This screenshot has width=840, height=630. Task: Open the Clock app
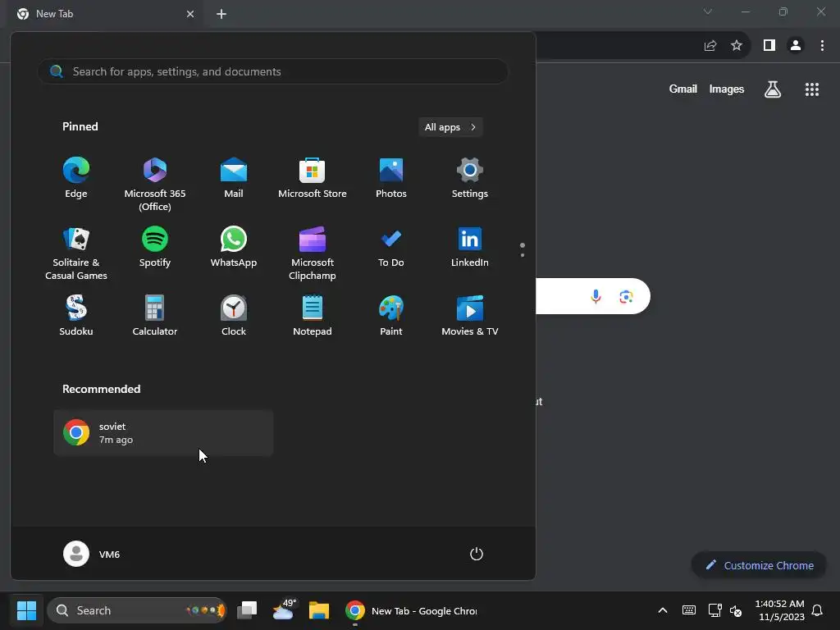234,316
